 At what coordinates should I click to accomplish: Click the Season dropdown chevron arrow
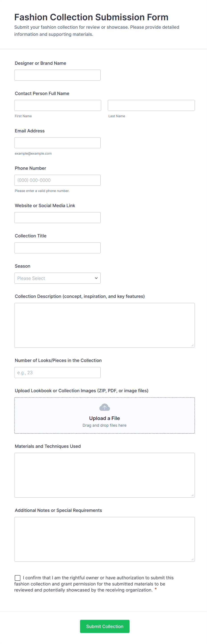click(x=96, y=278)
